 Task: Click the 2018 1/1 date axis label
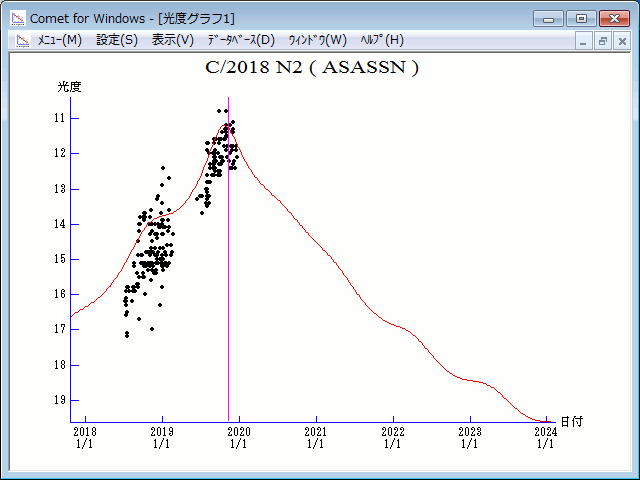click(x=85, y=438)
